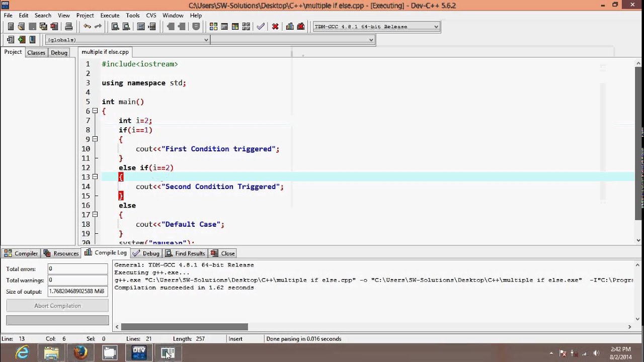Switch to the Resources bottom tab
644x362 pixels.
[61, 253]
